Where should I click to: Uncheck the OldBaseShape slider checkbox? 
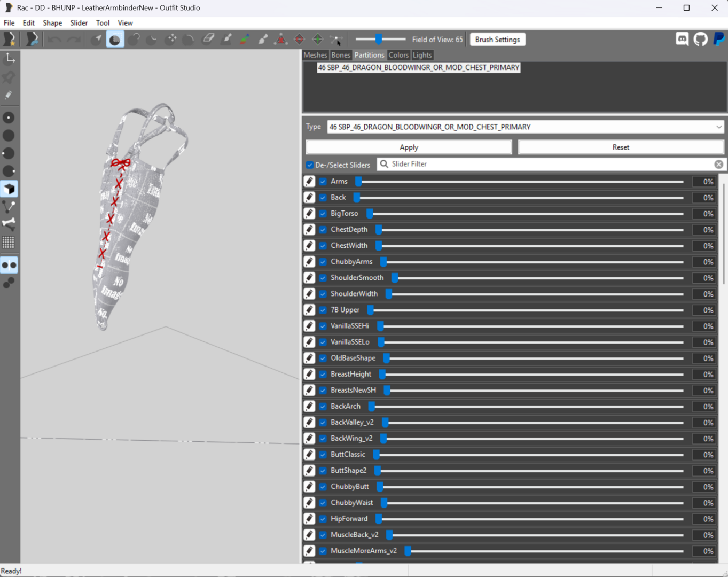click(x=323, y=358)
